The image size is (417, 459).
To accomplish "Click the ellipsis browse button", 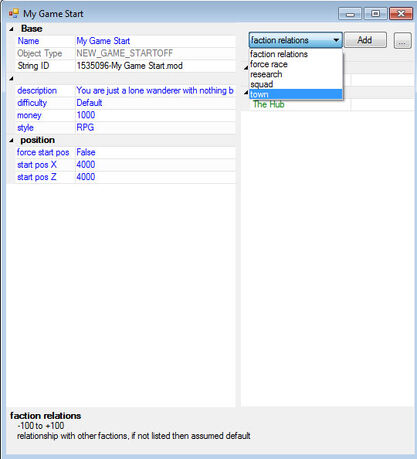I will click(x=402, y=41).
